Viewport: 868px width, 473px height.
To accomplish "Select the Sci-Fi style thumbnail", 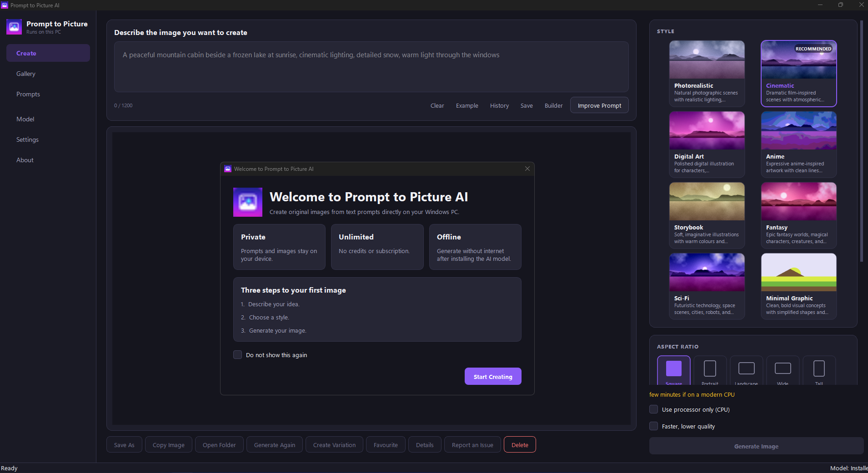I will click(707, 272).
